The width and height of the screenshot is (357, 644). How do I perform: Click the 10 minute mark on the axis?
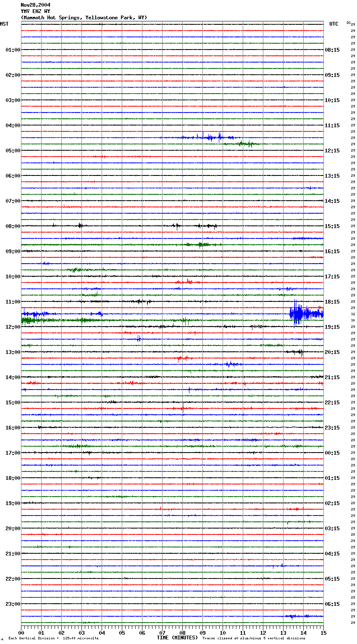223,633
